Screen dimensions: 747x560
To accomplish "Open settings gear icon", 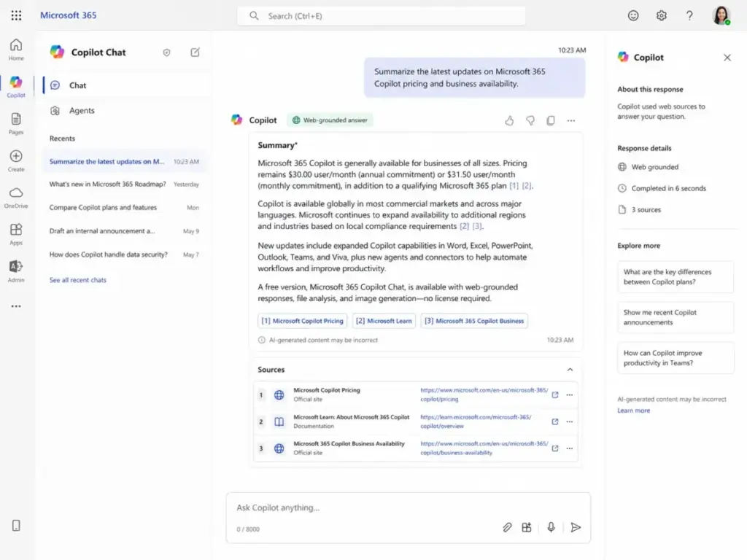I will point(661,15).
